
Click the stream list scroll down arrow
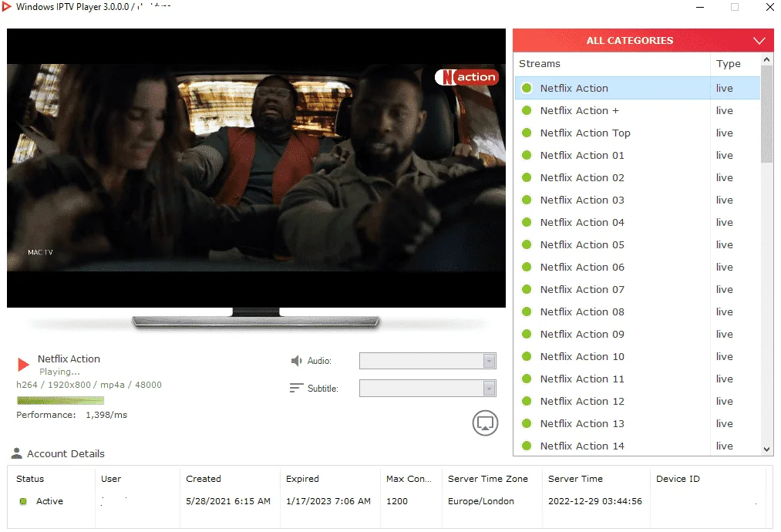766,449
